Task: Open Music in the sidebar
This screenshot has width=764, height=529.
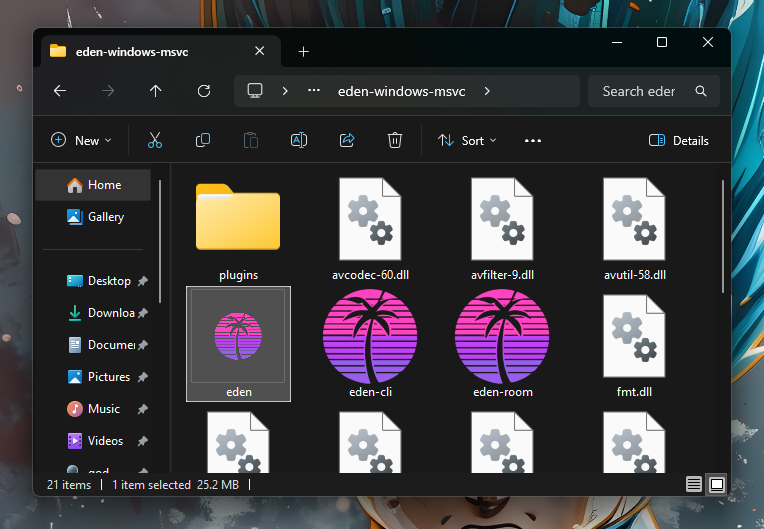Action: pyautogui.click(x=93, y=409)
